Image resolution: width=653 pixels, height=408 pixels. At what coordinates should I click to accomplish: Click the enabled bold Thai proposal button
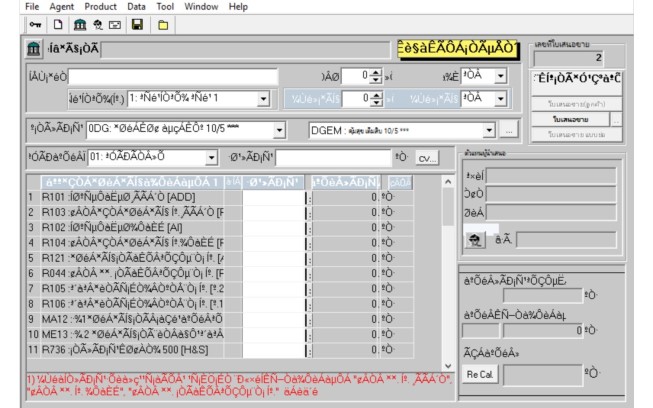[x=571, y=119]
